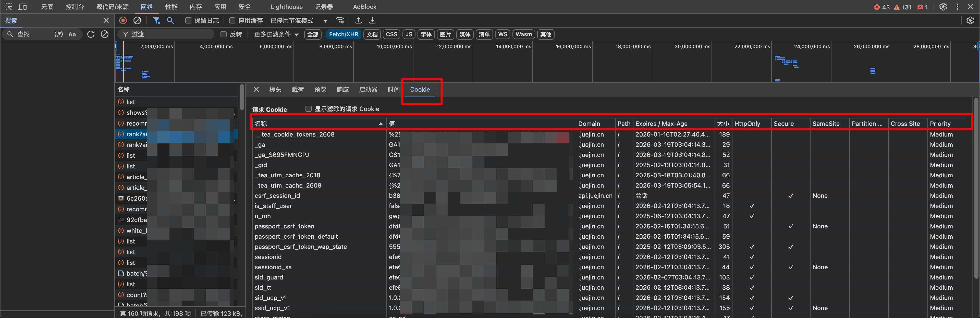Toggle the network filter funnel icon
The image size is (980, 318).
click(156, 20)
